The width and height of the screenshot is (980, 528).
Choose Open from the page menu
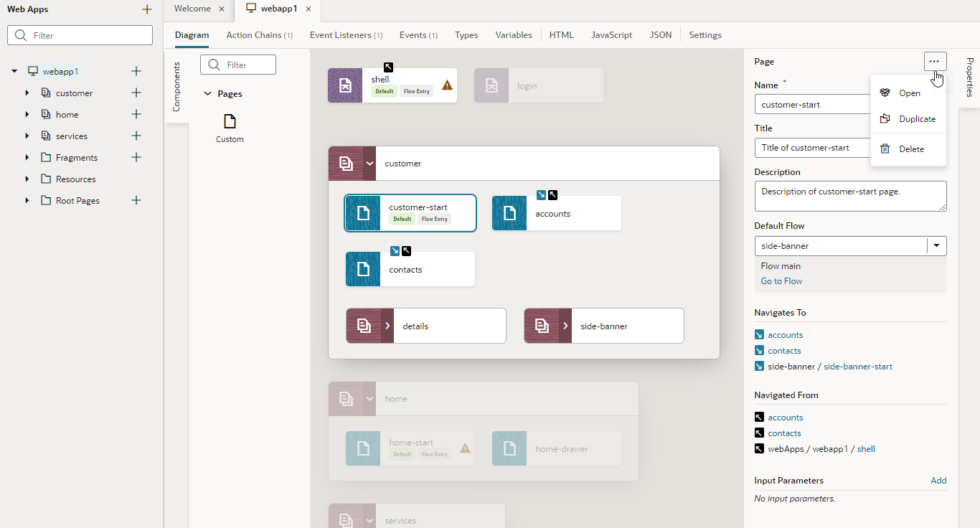[x=908, y=93]
